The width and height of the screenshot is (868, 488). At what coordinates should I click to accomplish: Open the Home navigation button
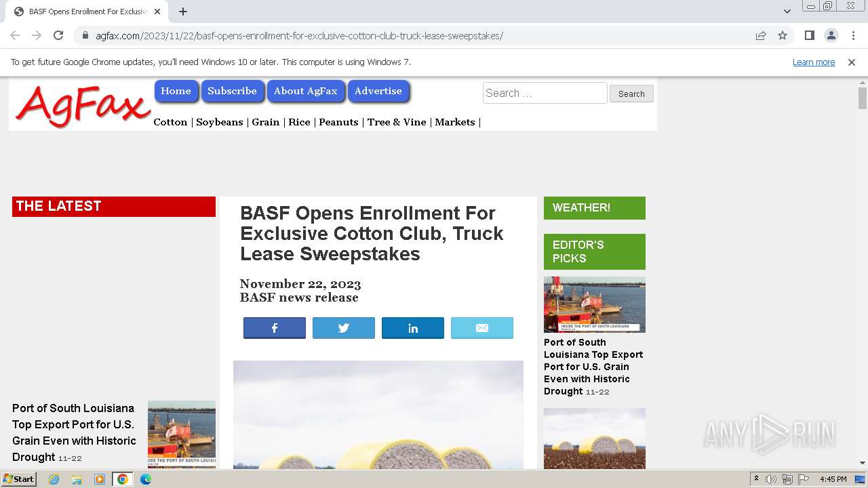pyautogui.click(x=176, y=91)
